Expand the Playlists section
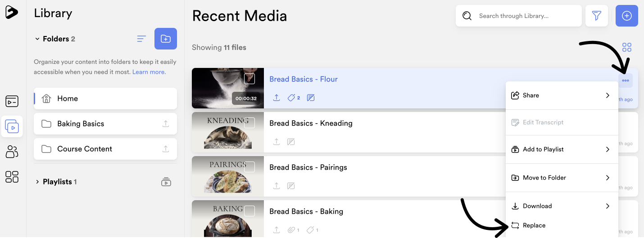Viewport: 644px width, 238px height. coord(37,182)
